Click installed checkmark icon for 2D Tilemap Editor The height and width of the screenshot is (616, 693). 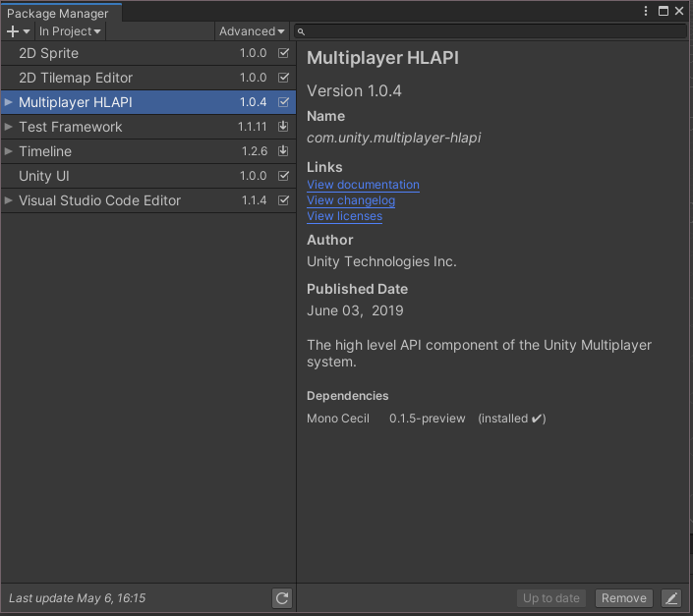pos(283,78)
